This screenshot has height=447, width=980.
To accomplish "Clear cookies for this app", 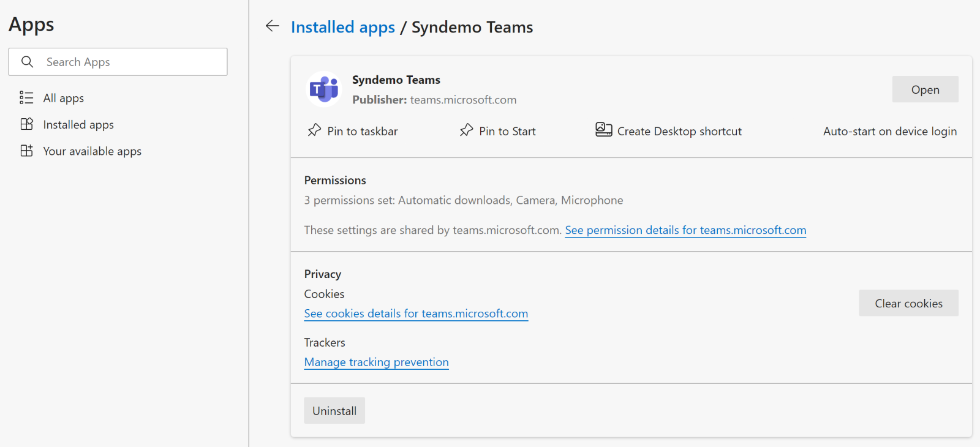I will [x=908, y=303].
